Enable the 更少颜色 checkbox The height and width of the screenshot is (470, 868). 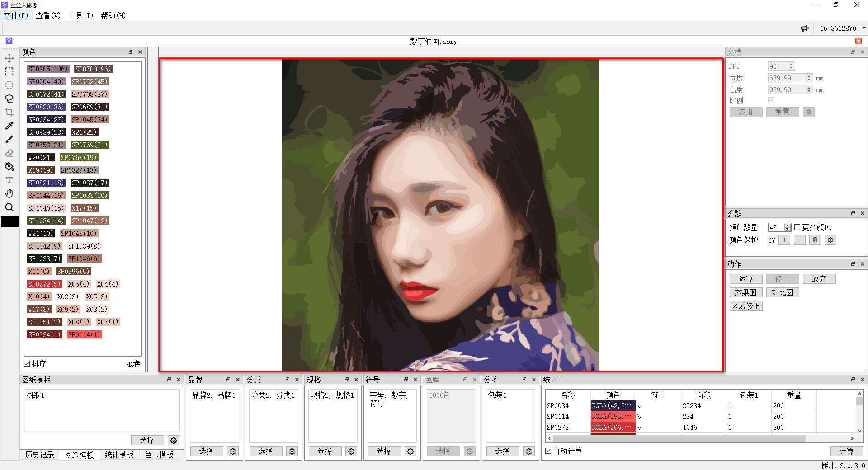[x=797, y=227]
